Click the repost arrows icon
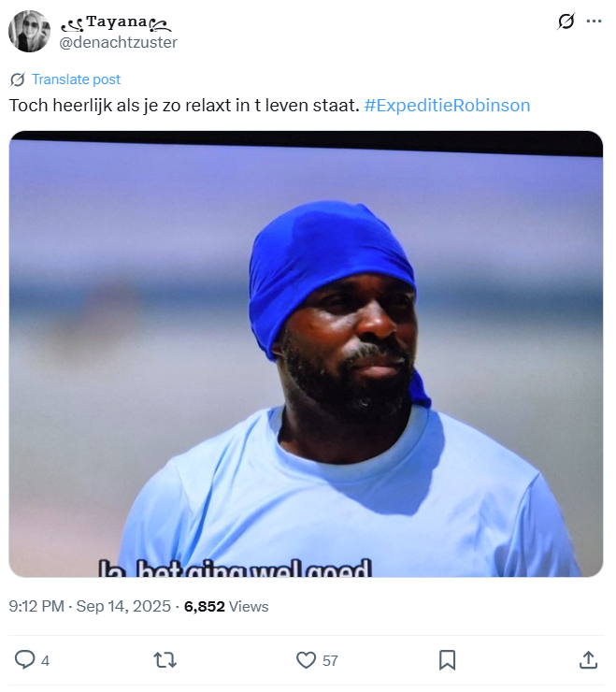The height and width of the screenshot is (692, 616). point(165,660)
